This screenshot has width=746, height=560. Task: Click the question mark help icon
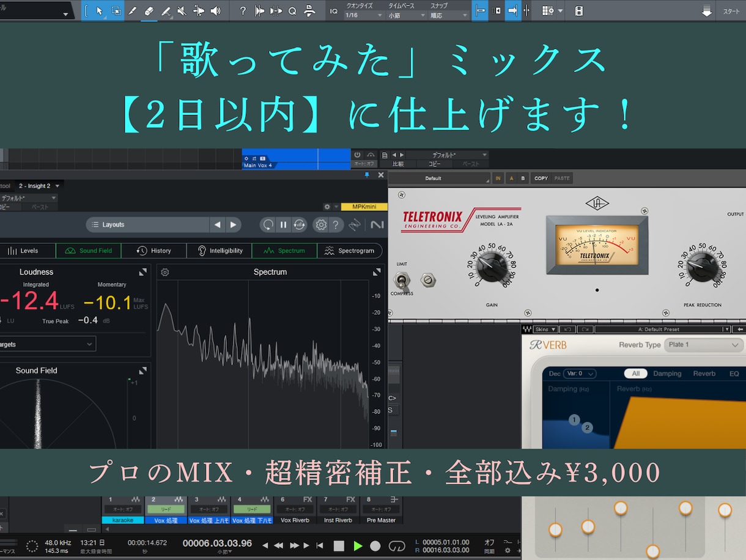click(243, 11)
